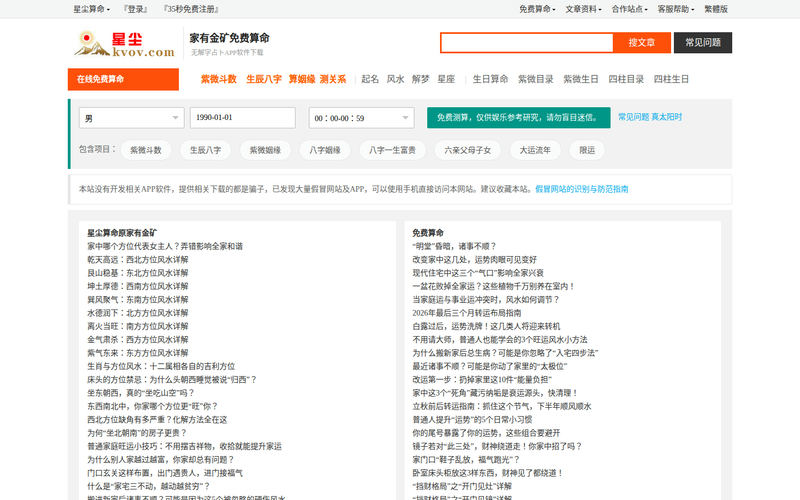Expand the top-right 免费算命 dropdown menu
This screenshot has height=500, width=800.
click(x=537, y=9)
